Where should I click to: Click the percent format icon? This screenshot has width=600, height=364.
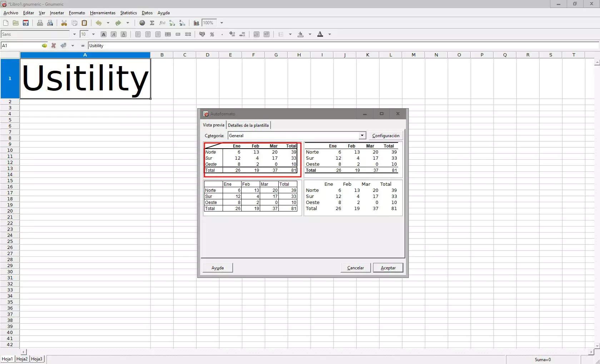click(x=212, y=34)
